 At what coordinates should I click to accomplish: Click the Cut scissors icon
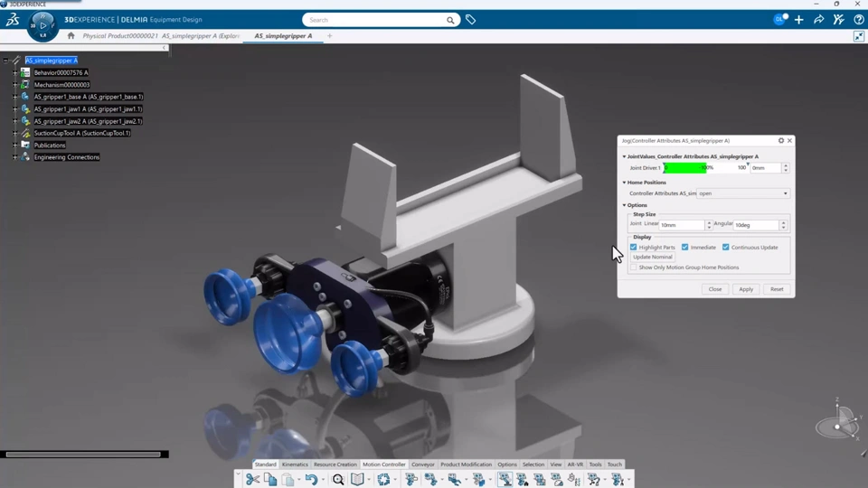[252, 479]
